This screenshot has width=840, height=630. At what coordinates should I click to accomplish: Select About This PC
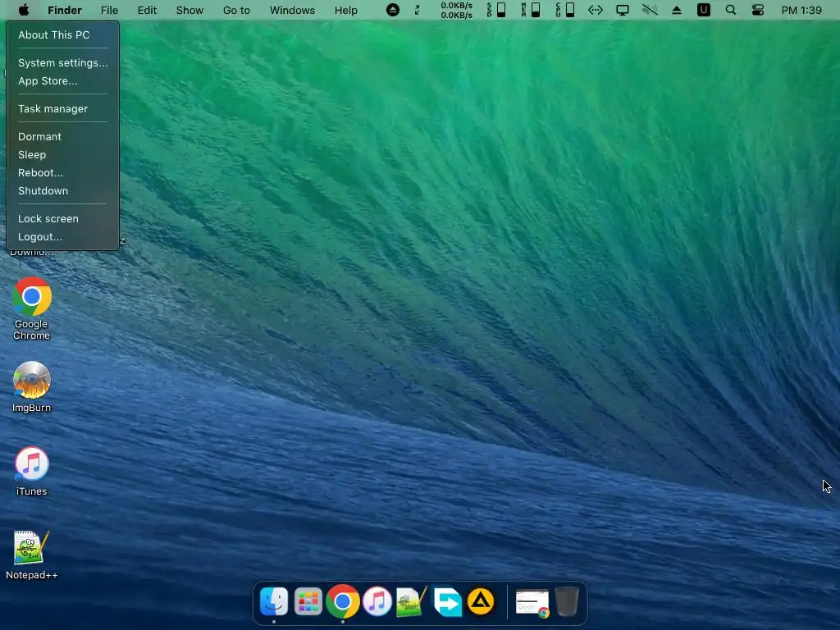pos(62,34)
